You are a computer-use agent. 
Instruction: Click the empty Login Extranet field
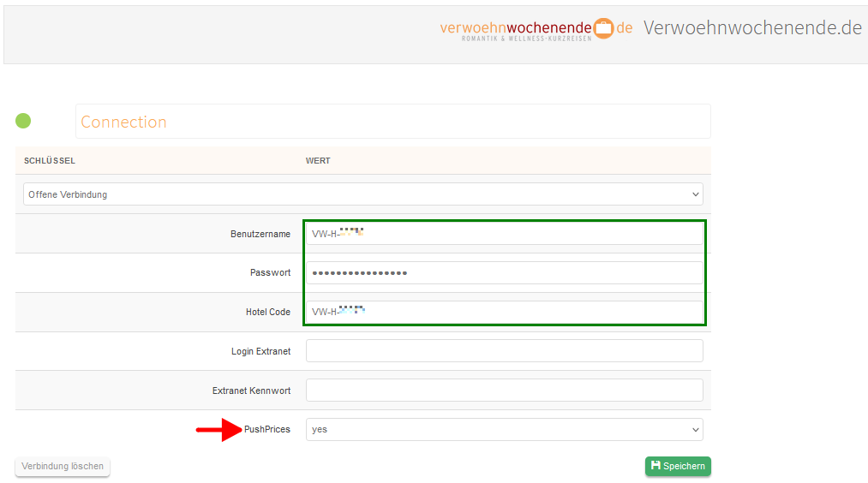(504, 351)
